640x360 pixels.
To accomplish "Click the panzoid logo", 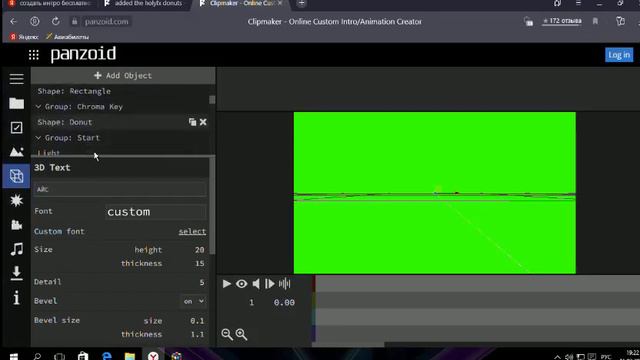I will point(83,54).
